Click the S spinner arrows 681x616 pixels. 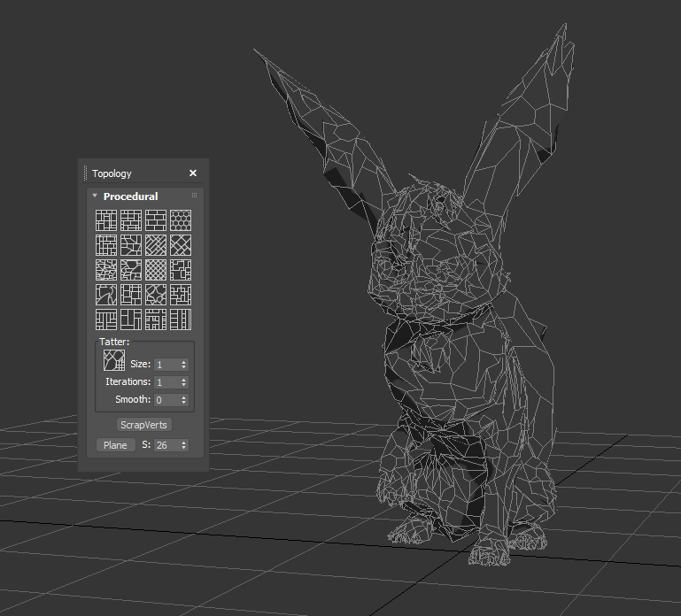coord(184,445)
